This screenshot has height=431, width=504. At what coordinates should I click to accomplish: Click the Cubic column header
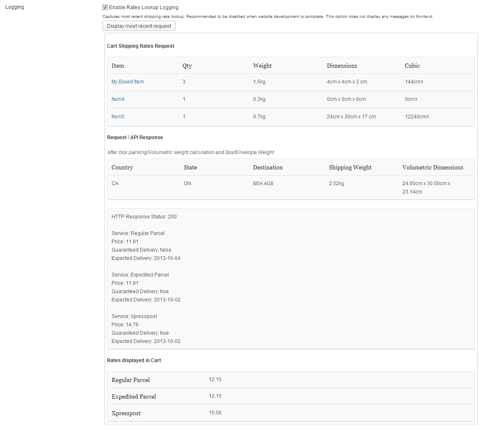click(412, 66)
